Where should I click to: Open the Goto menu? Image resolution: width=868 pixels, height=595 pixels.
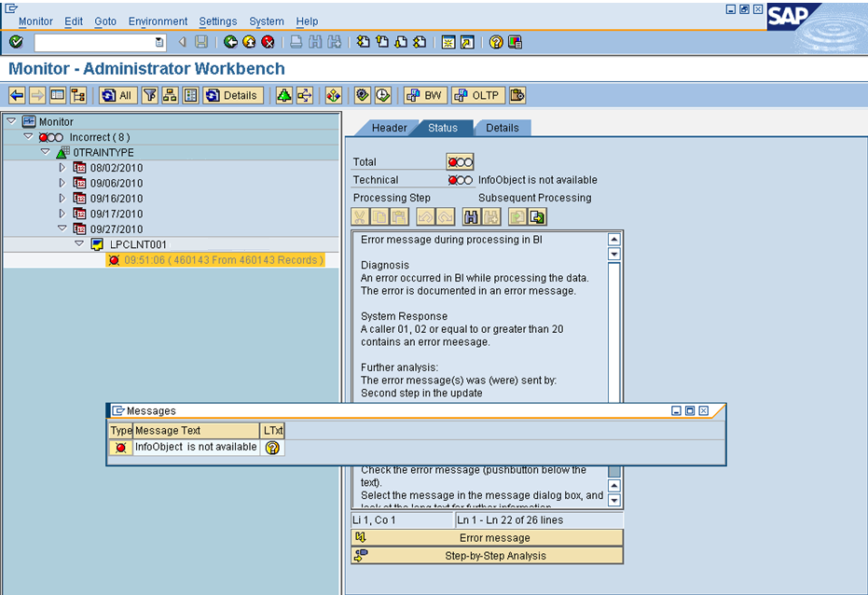point(105,21)
